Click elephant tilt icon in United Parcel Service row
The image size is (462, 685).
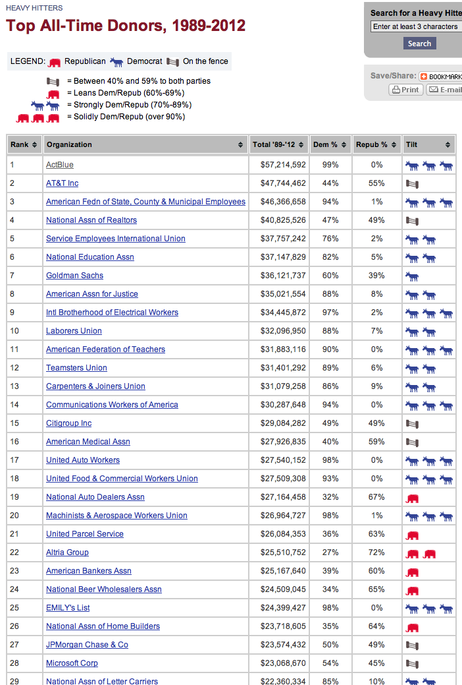pyautogui.click(x=412, y=535)
